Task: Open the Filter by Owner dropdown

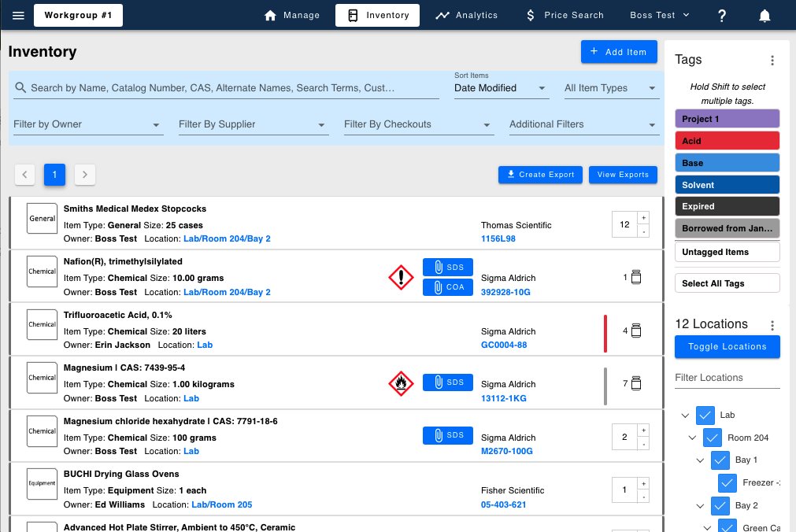Action: coord(88,124)
